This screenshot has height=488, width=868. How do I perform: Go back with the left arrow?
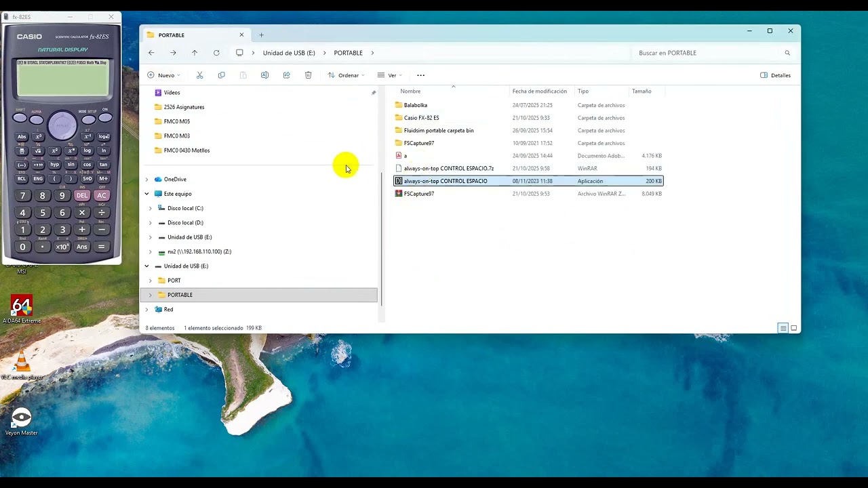click(x=151, y=53)
